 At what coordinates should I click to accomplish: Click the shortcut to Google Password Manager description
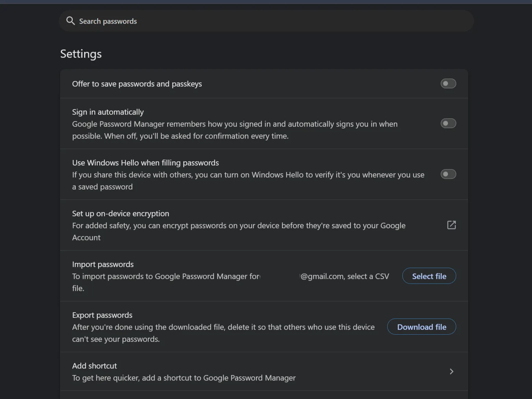pyautogui.click(x=184, y=378)
